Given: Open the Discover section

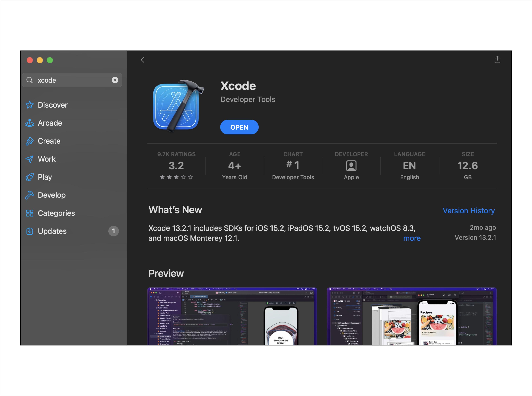Looking at the screenshot, I should [53, 105].
